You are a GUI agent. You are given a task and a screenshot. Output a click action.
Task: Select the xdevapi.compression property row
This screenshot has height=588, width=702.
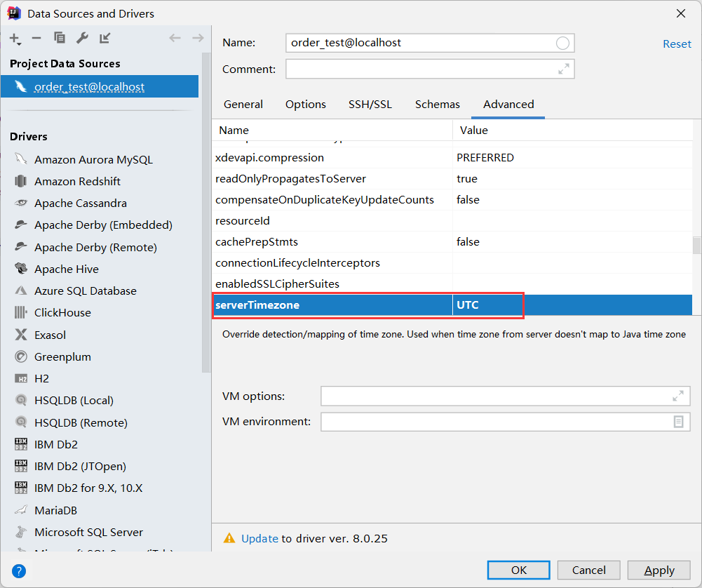pyautogui.click(x=452, y=158)
